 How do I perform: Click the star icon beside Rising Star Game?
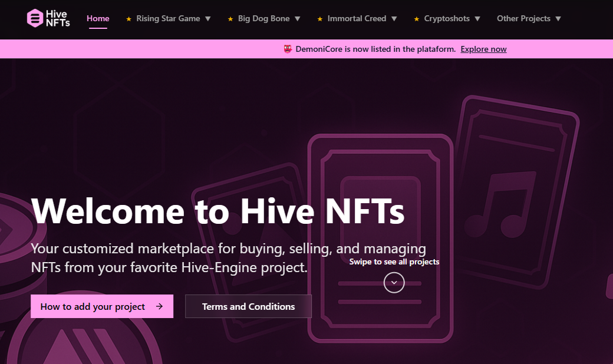pos(128,19)
